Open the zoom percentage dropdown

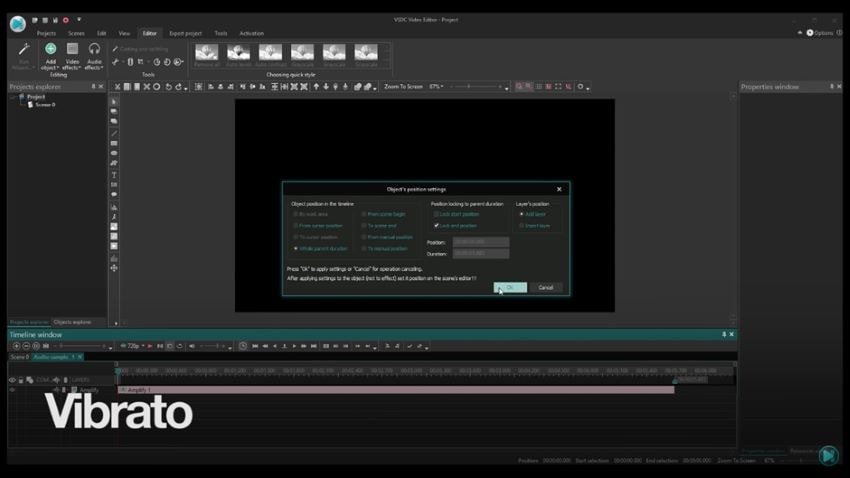point(436,87)
